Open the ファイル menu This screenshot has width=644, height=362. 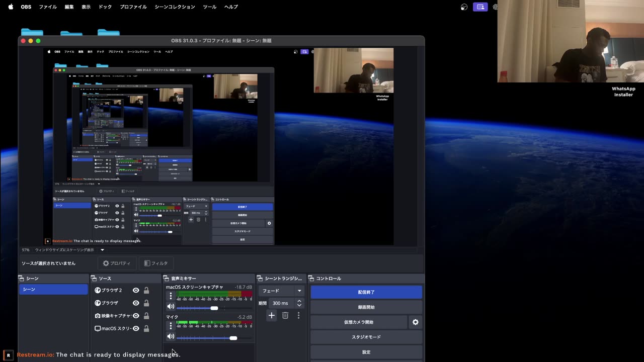pos(48,7)
